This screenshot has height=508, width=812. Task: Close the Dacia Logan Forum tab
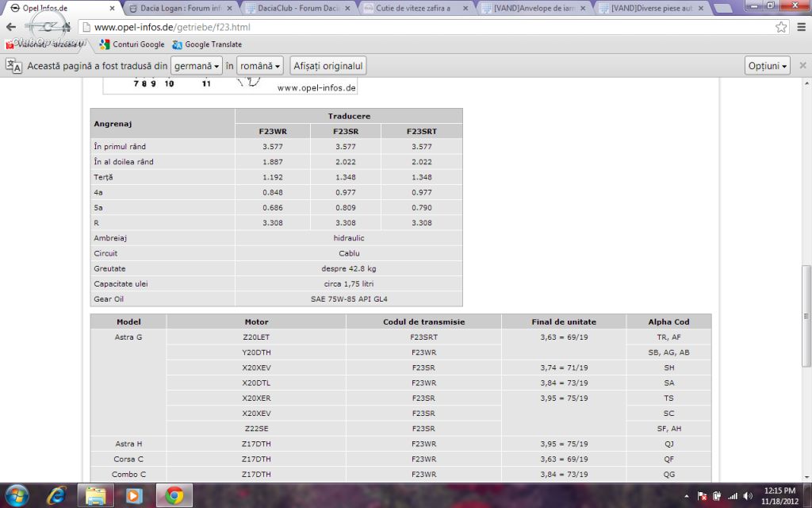pyautogui.click(x=230, y=8)
